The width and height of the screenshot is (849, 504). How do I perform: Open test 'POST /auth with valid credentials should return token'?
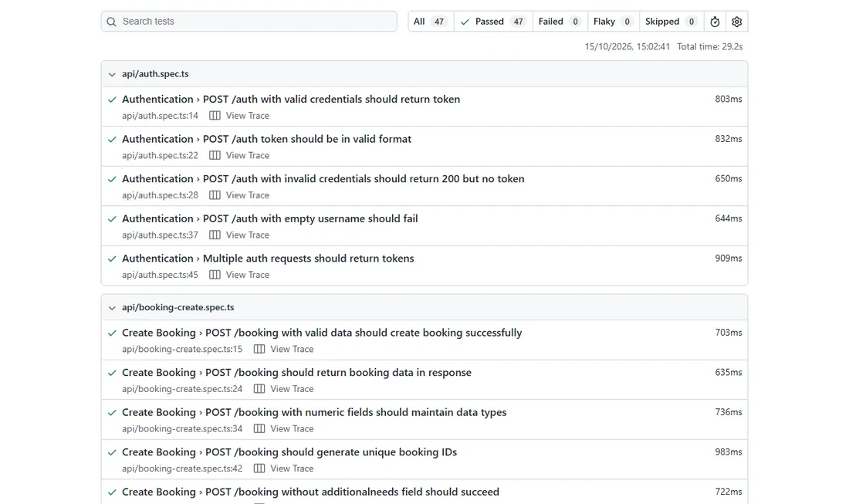point(331,99)
